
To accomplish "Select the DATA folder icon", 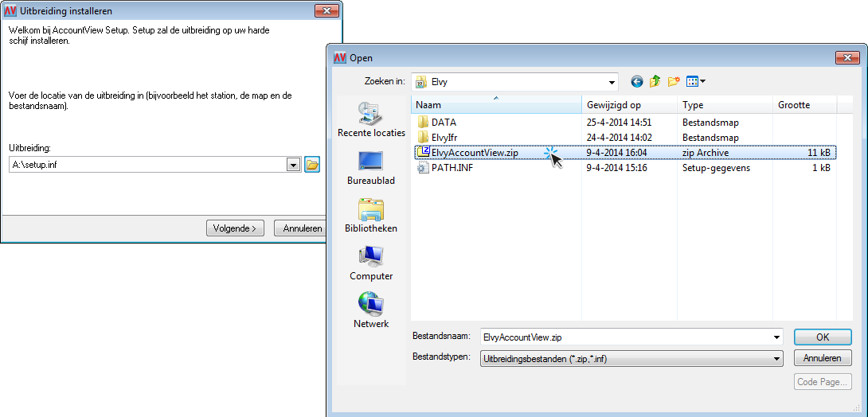I will click(423, 123).
